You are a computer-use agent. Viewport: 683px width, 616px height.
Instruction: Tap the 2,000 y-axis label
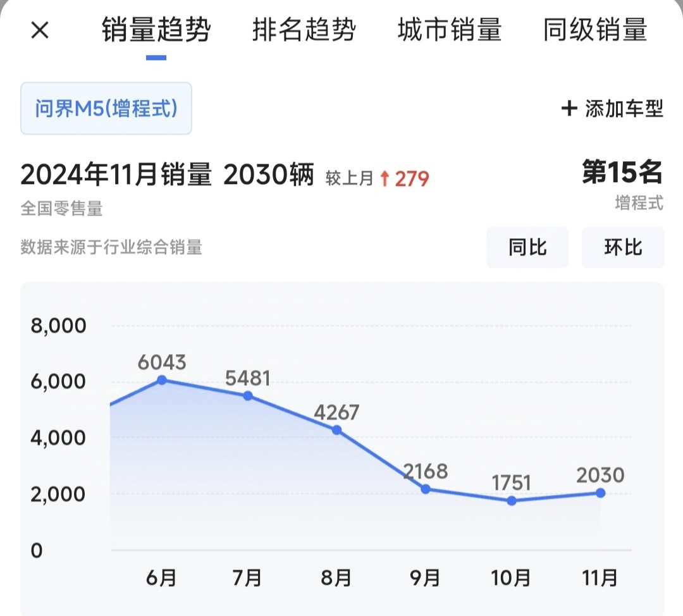pos(58,493)
